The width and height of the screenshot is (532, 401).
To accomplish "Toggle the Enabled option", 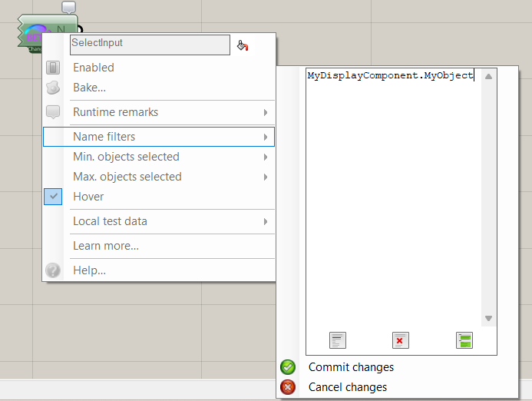I will tap(93, 68).
